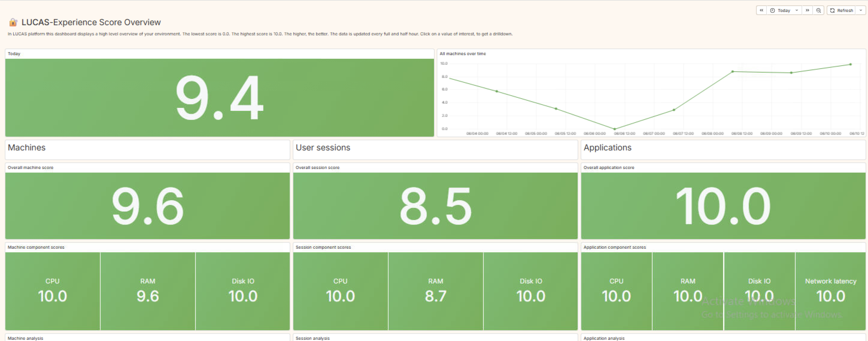This screenshot has width=868, height=341.
Task: Click the User sessions section header
Action: [x=323, y=148]
